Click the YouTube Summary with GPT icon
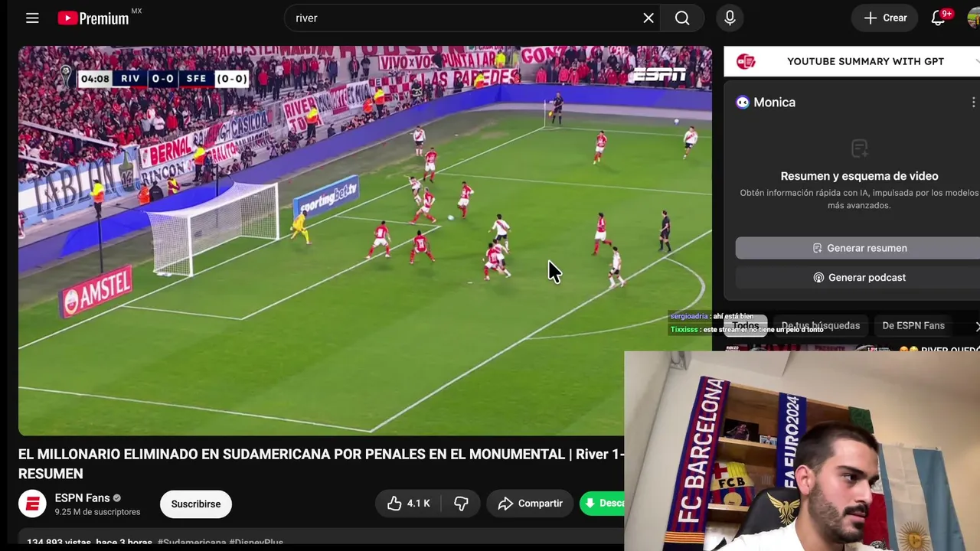 point(746,61)
